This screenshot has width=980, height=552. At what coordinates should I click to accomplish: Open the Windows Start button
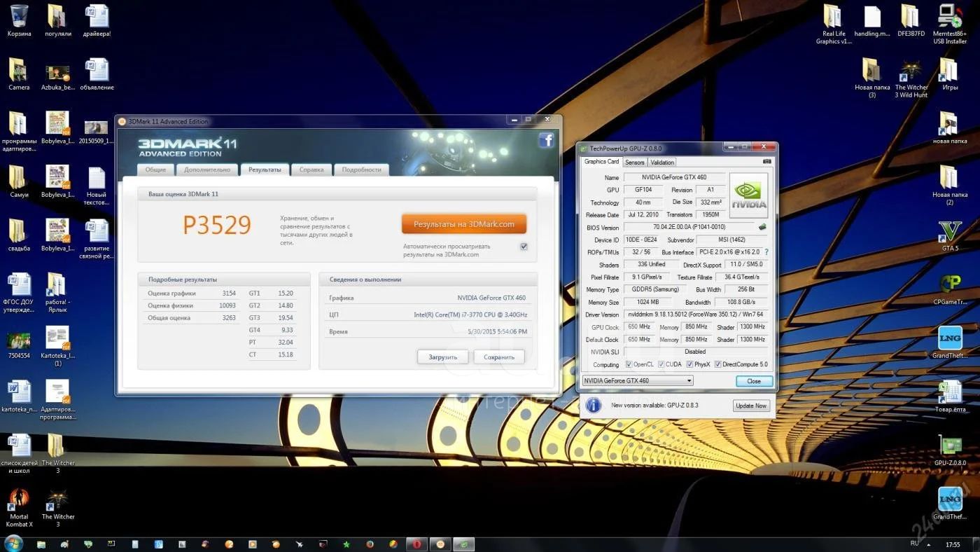13,544
